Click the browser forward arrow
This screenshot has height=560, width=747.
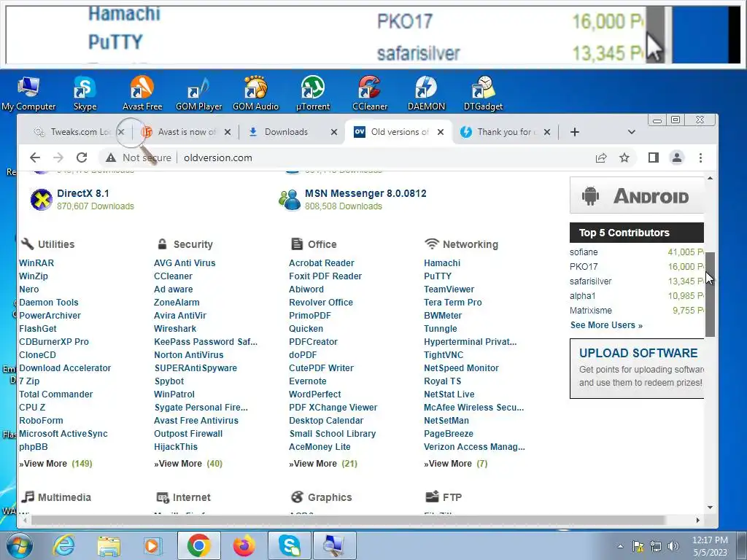point(58,157)
